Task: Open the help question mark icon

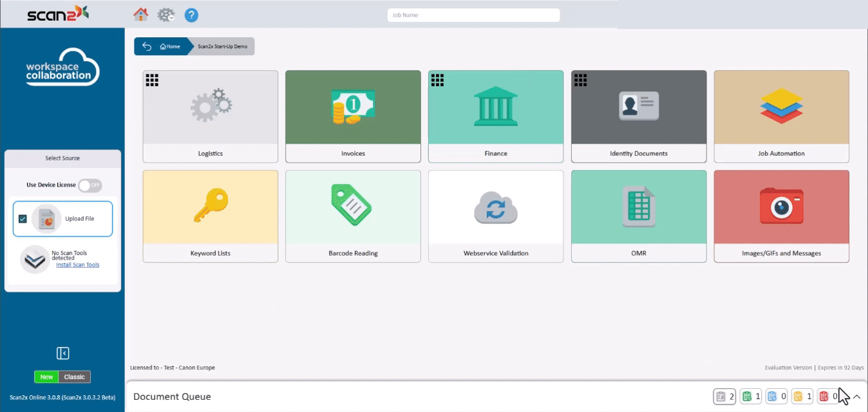Action: pos(191,15)
